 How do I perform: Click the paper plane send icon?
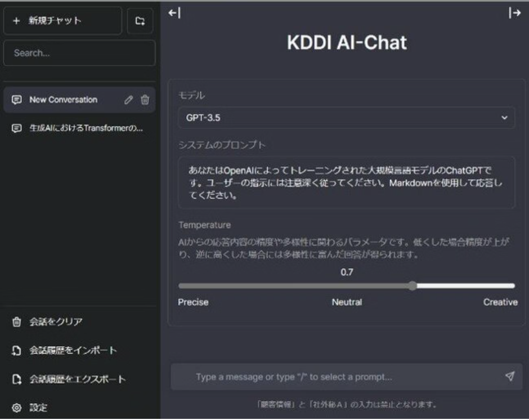coord(509,377)
